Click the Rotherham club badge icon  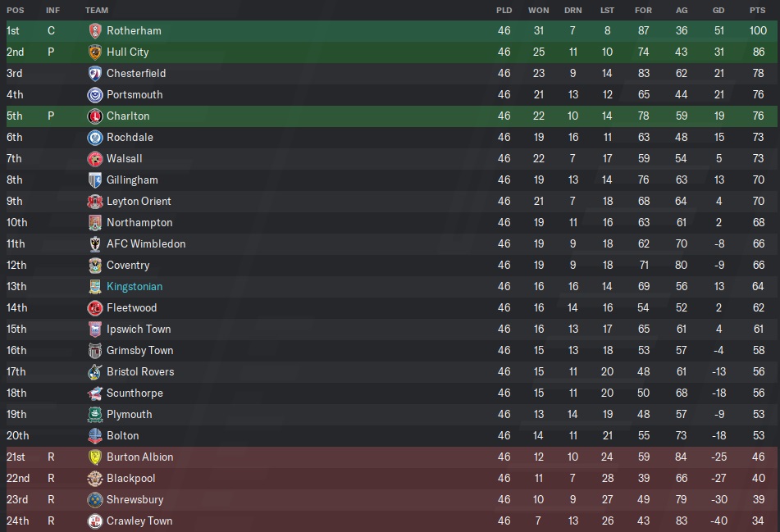coord(94,30)
